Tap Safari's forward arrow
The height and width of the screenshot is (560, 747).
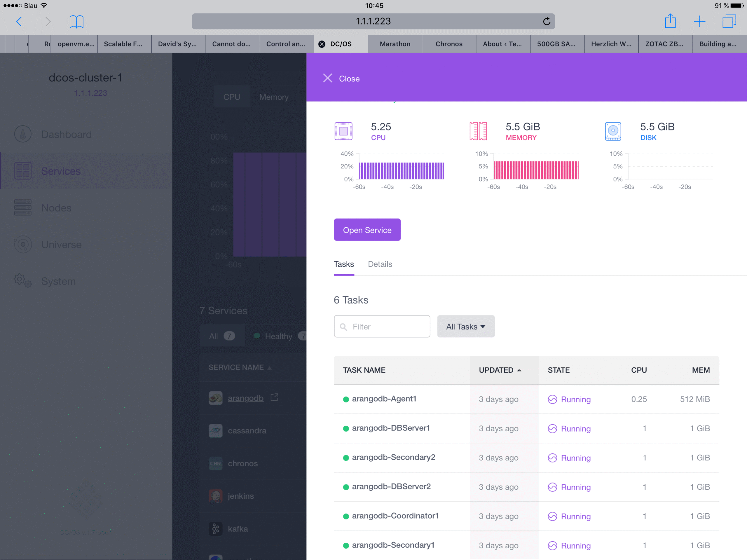pyautogui.click(x=48, y=22)
